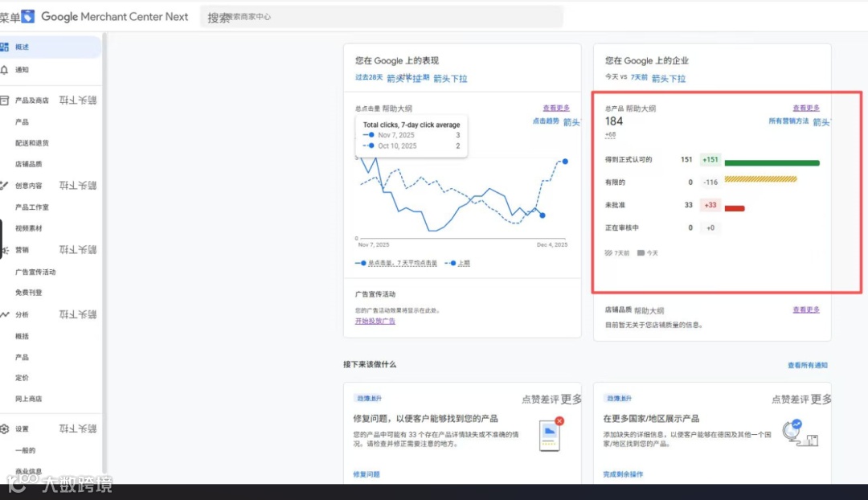Image resolution: width=868 pixels, height=500 pixels.
Task: Click the Google Merchant Center logo icon
Action: [x=27, y=17]
